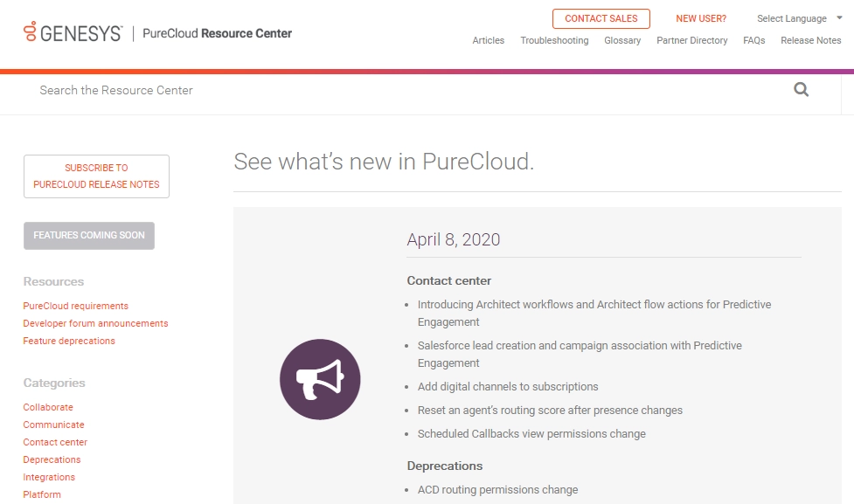The height and width of the screenshot is (504, 854).
Task: Select the Contact center category
Action: [55, 442]
